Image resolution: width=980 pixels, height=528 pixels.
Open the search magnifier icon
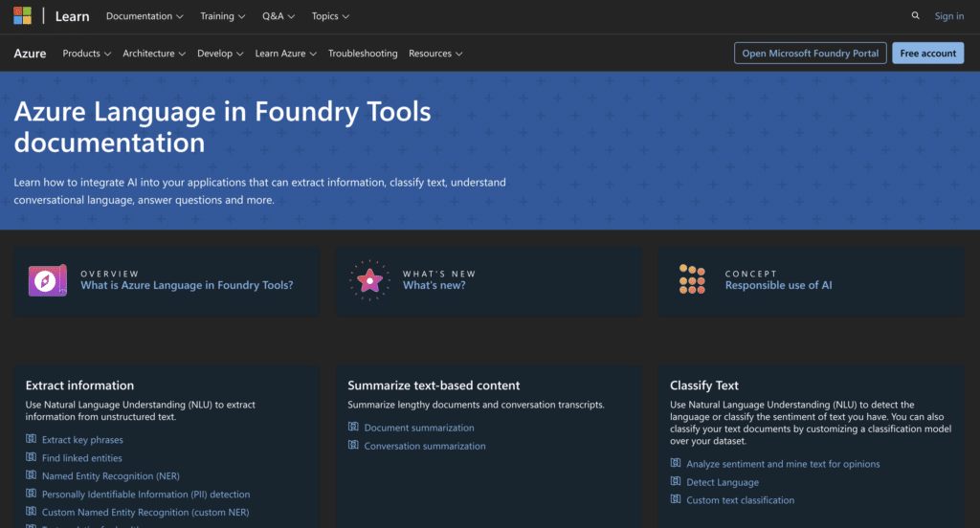[x=915, y=15]
